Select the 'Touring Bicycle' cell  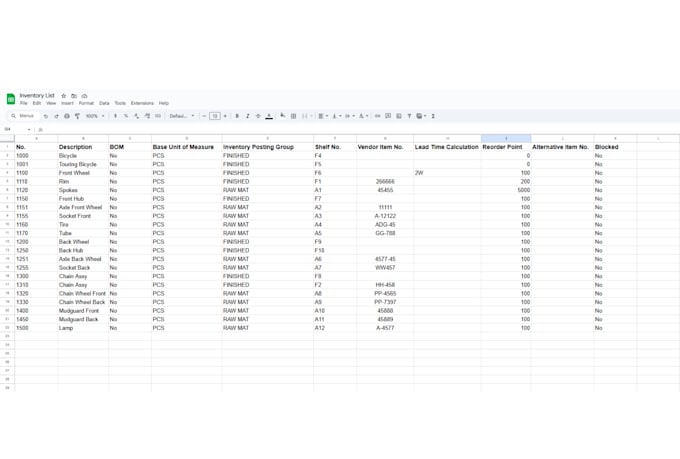[83, 164]
